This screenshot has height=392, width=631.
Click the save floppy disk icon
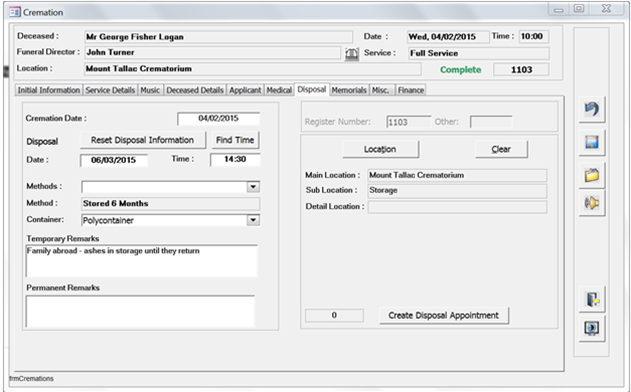(x=592, y=142)
